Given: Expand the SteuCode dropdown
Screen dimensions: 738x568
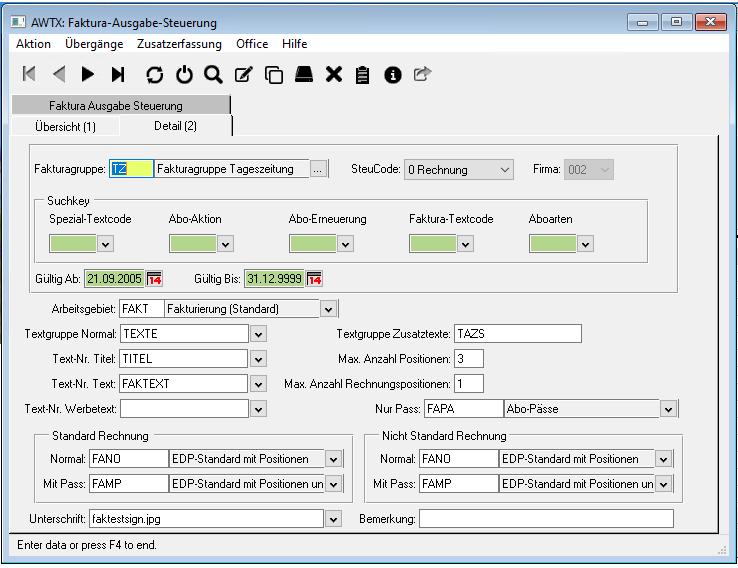Looking at the screenshot, I should [x=503, y=170].
